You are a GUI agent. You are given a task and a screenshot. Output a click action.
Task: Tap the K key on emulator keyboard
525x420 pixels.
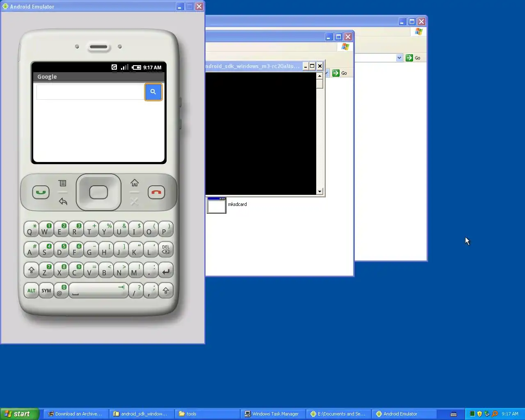(136, 249)
